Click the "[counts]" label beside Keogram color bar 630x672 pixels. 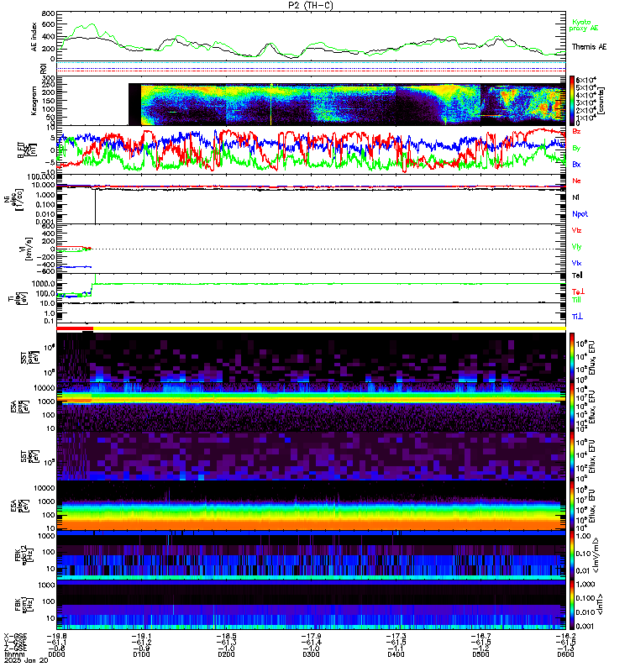pyautogui.click(x=601, y=101)
